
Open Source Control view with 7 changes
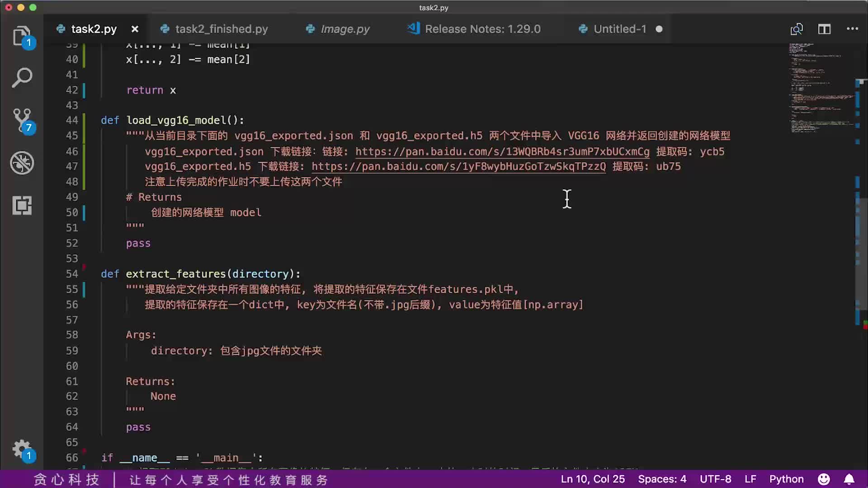pyautogui.click(x=22, y=121)
